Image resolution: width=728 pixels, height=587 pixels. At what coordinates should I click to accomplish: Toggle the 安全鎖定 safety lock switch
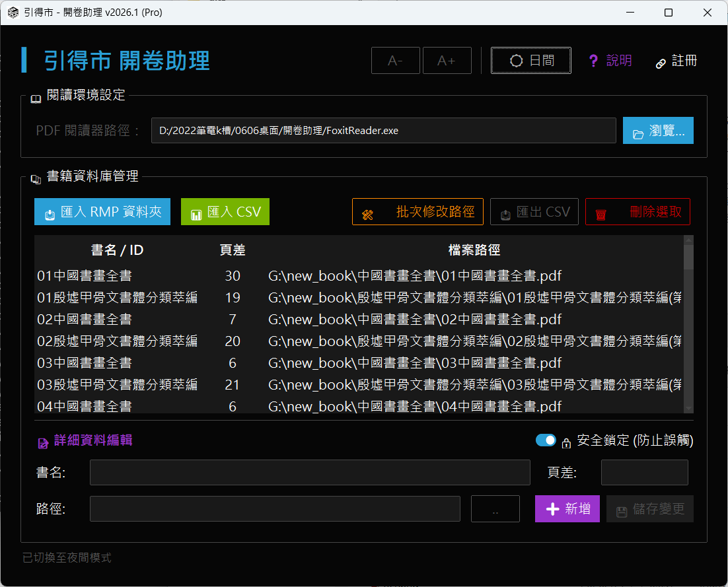coord(546,440)
